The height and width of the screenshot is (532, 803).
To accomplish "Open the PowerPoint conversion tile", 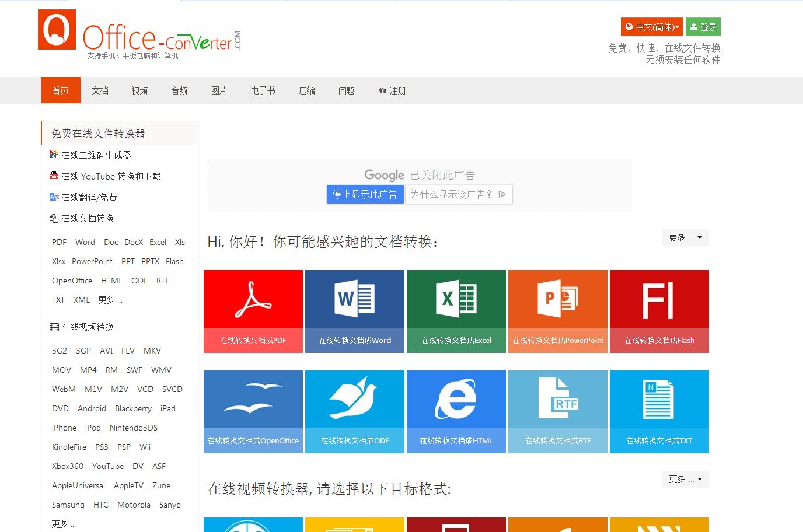I will [x=558, y=311].
